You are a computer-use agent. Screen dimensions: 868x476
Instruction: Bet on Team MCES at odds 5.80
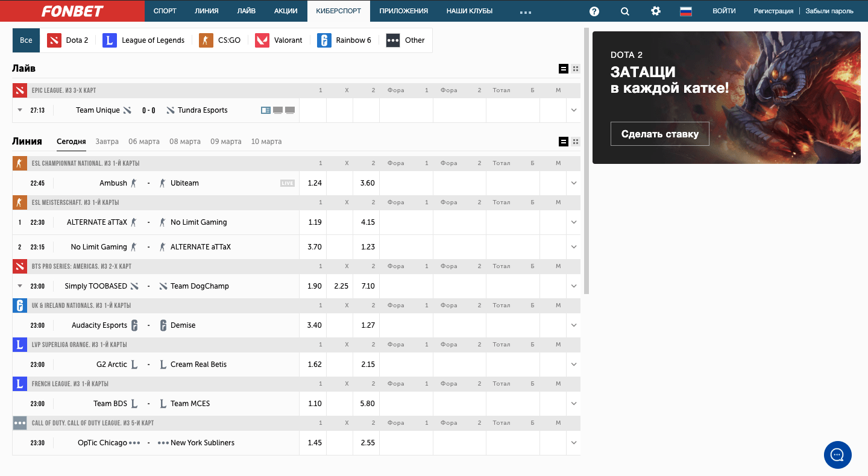click(x=368, y=404)
